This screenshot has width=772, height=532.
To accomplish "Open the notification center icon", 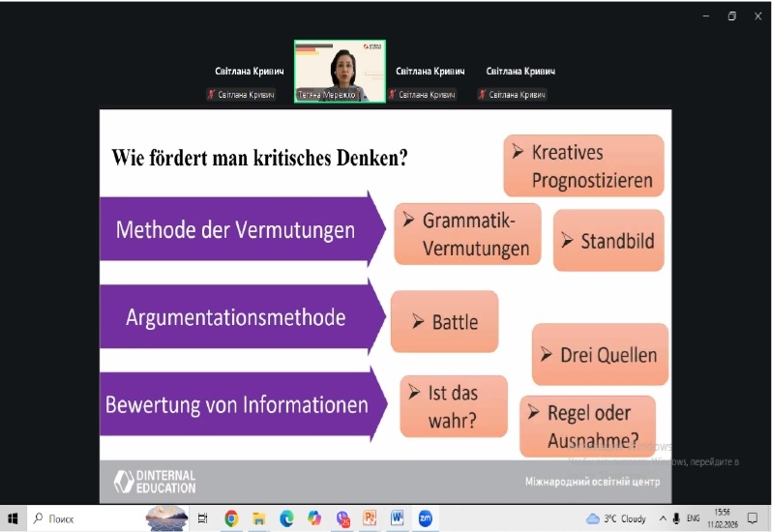I will [x=753, y=518].
